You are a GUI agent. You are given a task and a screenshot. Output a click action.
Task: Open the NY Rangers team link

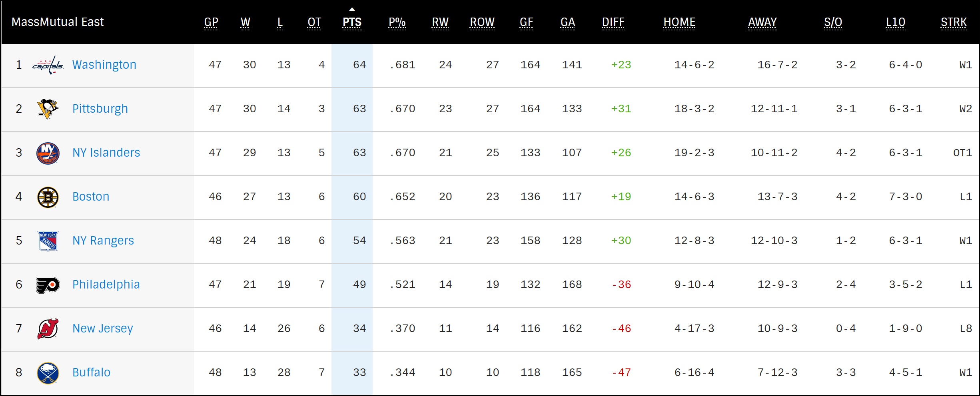(103, 241)
